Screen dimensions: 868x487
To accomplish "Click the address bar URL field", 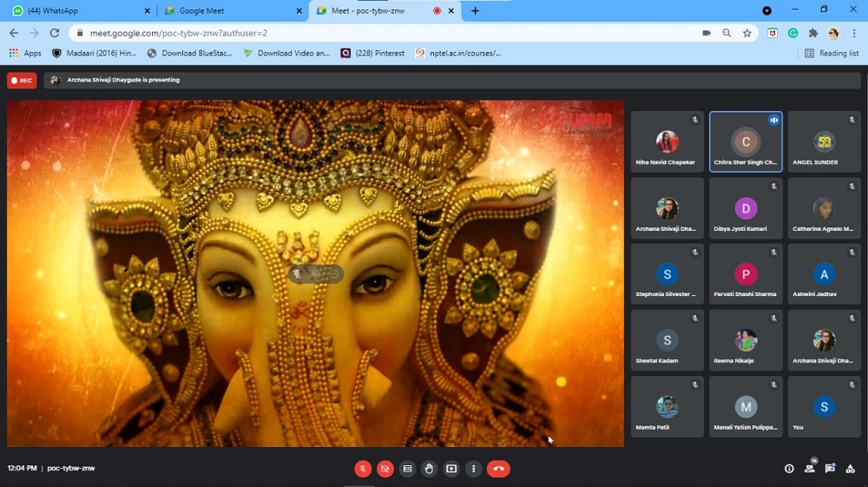I will pos(387,33).
